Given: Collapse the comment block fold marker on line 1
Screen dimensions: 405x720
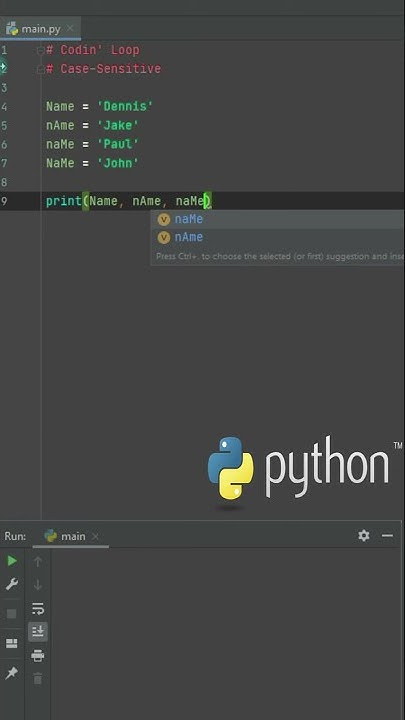Looking at the screenshot, I should tap(40, 51).
